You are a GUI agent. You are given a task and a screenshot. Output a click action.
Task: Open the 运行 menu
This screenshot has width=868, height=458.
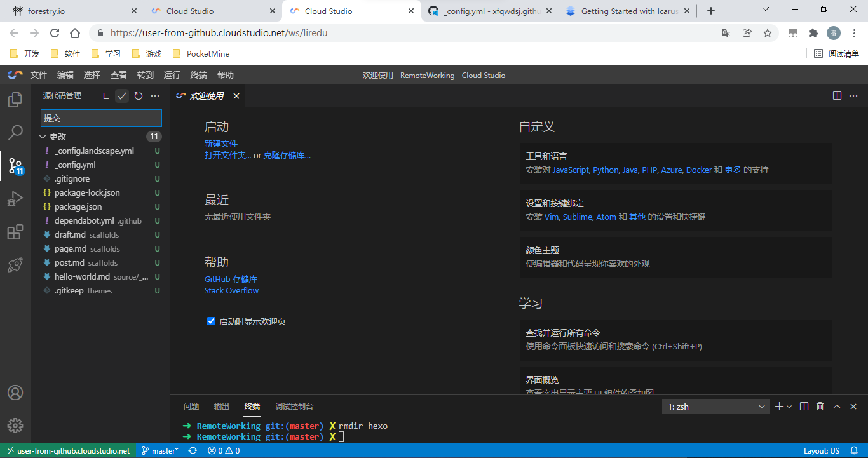(x=172, y=75)
